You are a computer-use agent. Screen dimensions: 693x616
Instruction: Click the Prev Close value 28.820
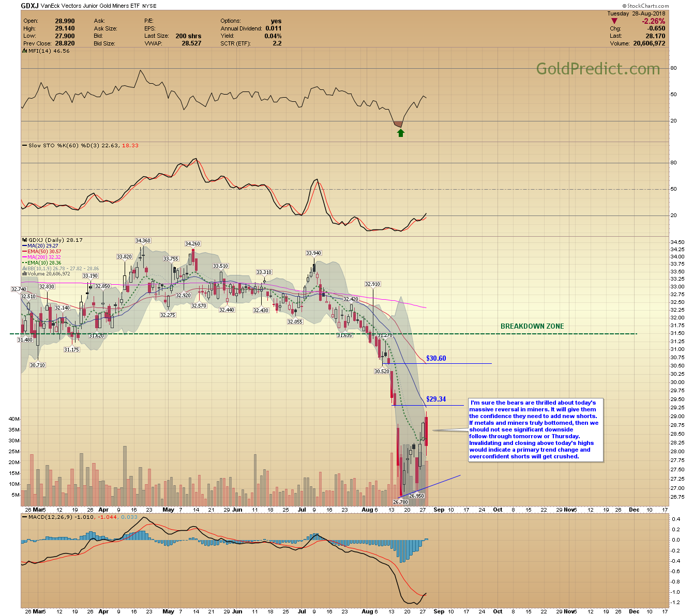coord(65,43)
